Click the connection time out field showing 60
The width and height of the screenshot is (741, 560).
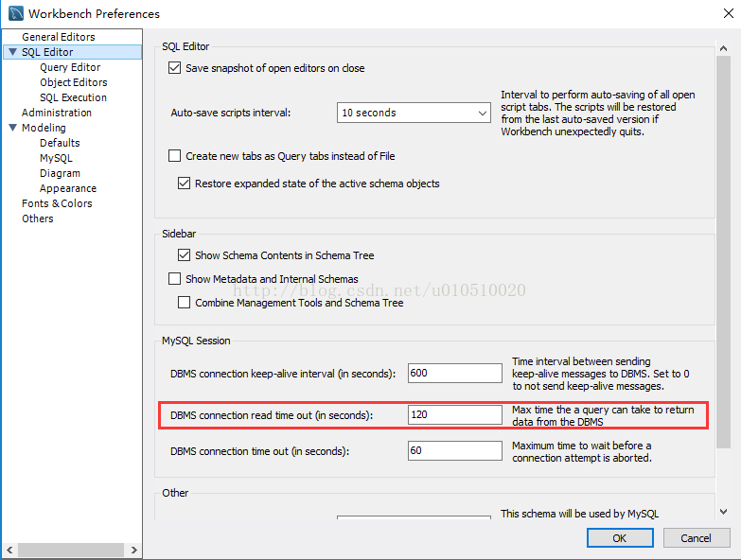pyautogui.click(x=455, y=450)
